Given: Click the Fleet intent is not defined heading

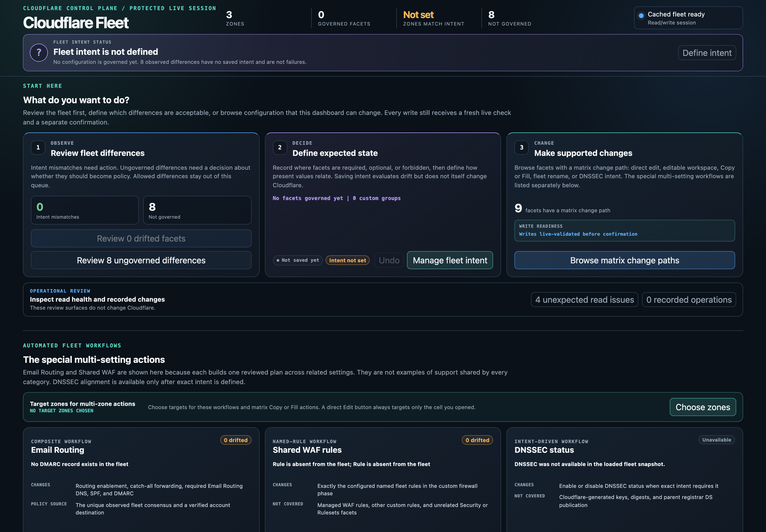Looking at the screenshot, I should (x=106, y=52).
